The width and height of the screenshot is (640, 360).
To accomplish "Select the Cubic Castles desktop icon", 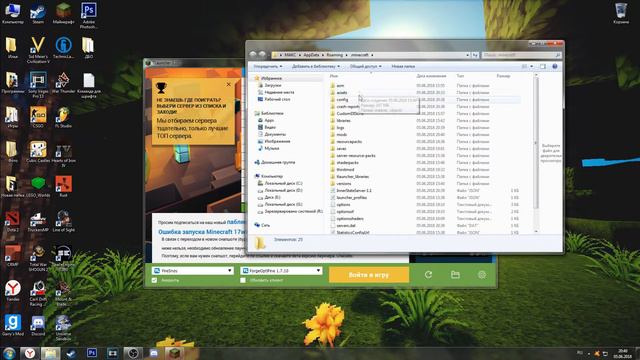I will [38, 151].
